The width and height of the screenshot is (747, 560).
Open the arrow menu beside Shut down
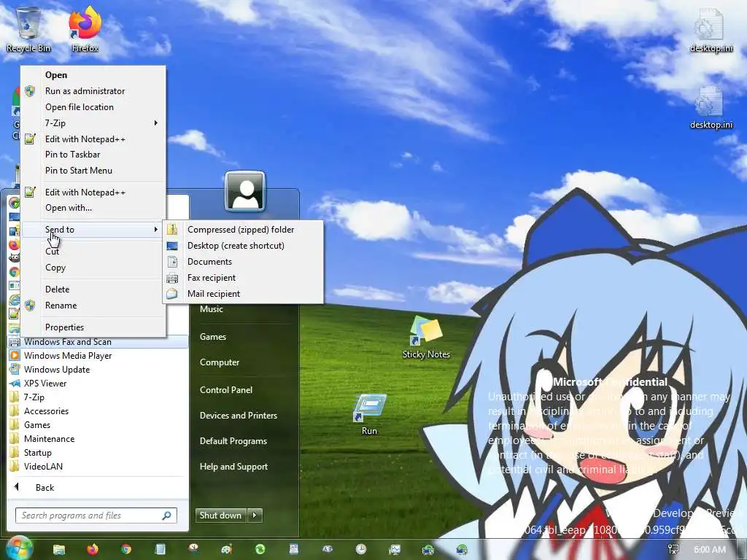click(x=255, y=516)
